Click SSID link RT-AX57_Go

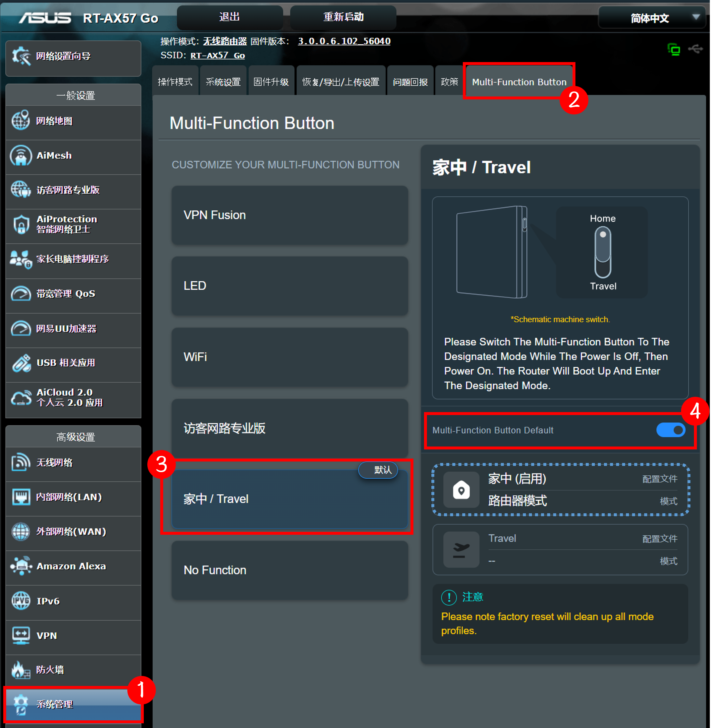coord(218,55)
